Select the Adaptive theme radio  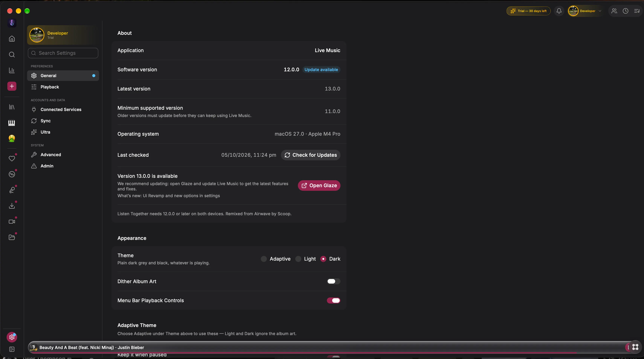click(x=264, y=259)
